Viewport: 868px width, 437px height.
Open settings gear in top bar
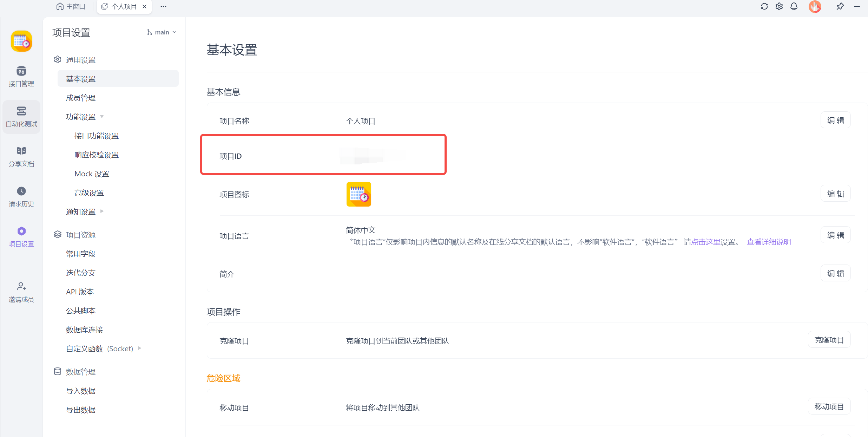pos(779,6)
